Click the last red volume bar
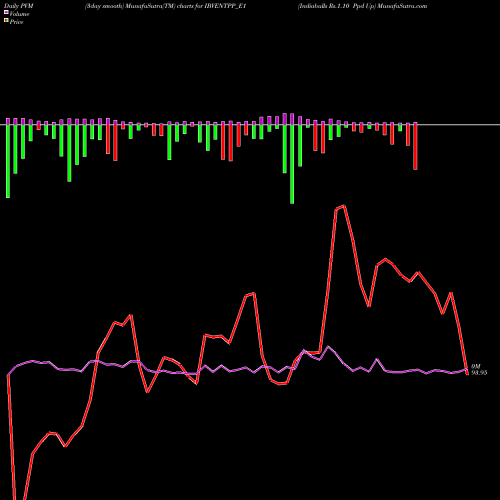 coord(415,147)
